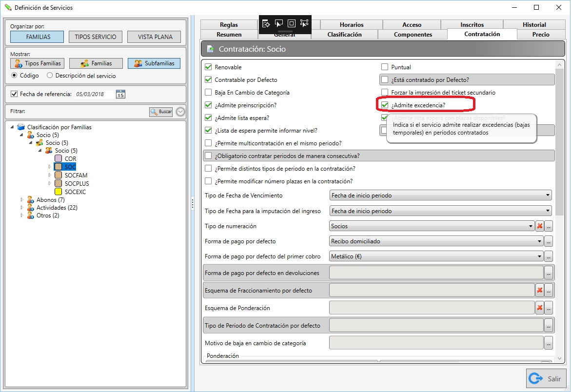Browse Motivo de baja en cambio de categoría
This screenshot has width=571, height=392.
coord(549,343)
